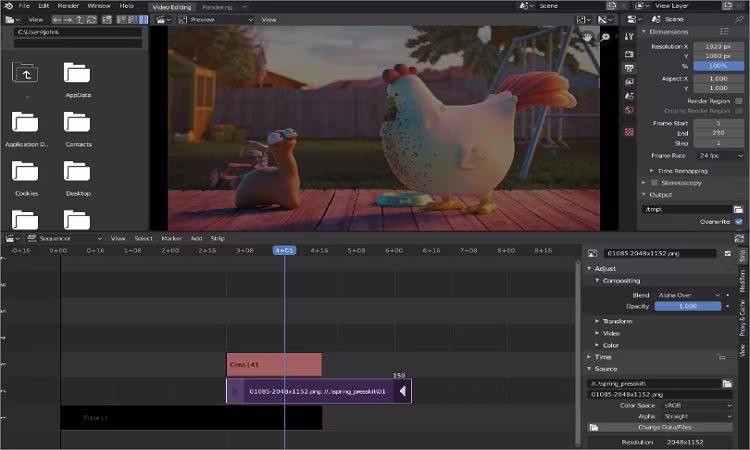The image size is (750, 450).
Task: Open the Tool properties tab icon
Action: (x=629, y=36)
